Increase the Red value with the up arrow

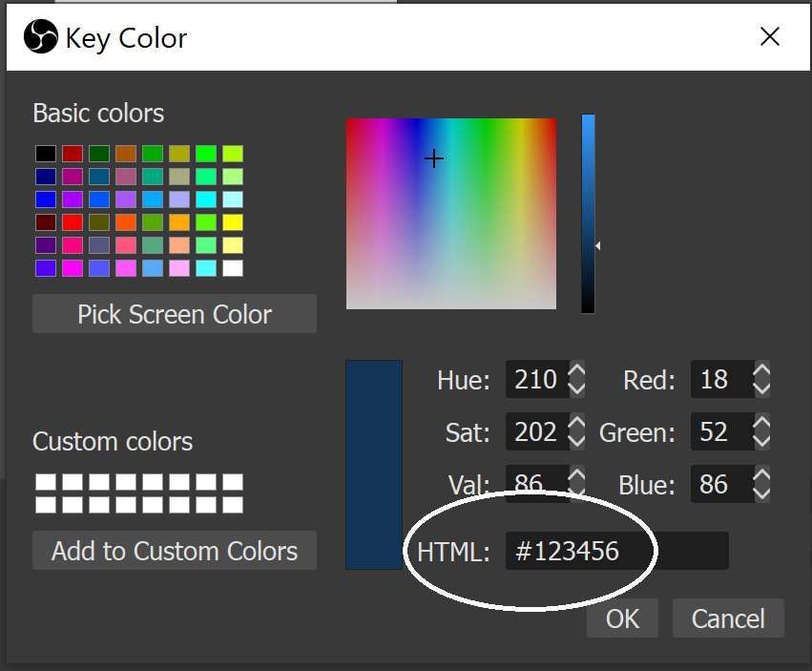click(x=761, y=370)
